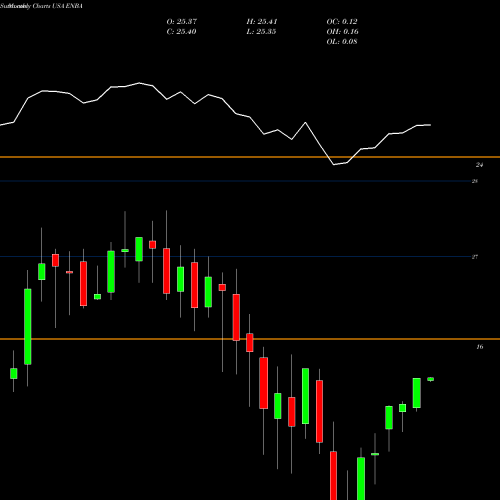This screenshot has width=500, height=500.
Task: Click the '27' price axis label
Action: 475,257
